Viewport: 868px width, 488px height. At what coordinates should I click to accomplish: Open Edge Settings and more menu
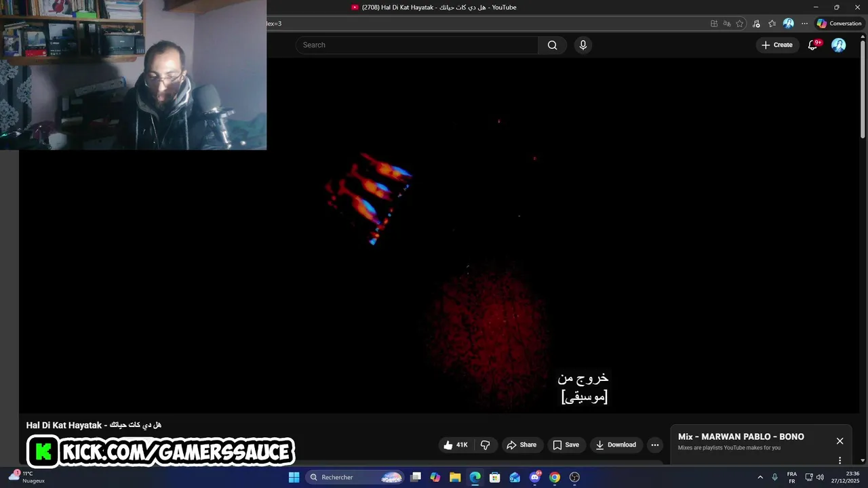[804, 23]
